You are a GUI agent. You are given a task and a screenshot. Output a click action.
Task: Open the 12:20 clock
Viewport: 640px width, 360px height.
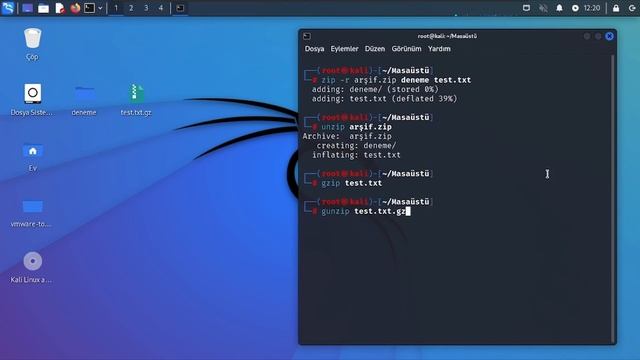tap(592, 8)
